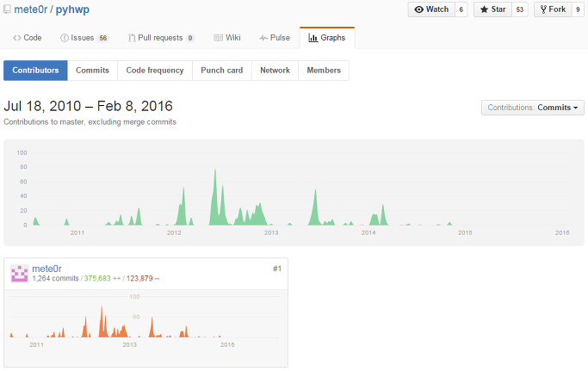Open the watchers count 6
The image size is (588, 371).
tap(461, 9)
